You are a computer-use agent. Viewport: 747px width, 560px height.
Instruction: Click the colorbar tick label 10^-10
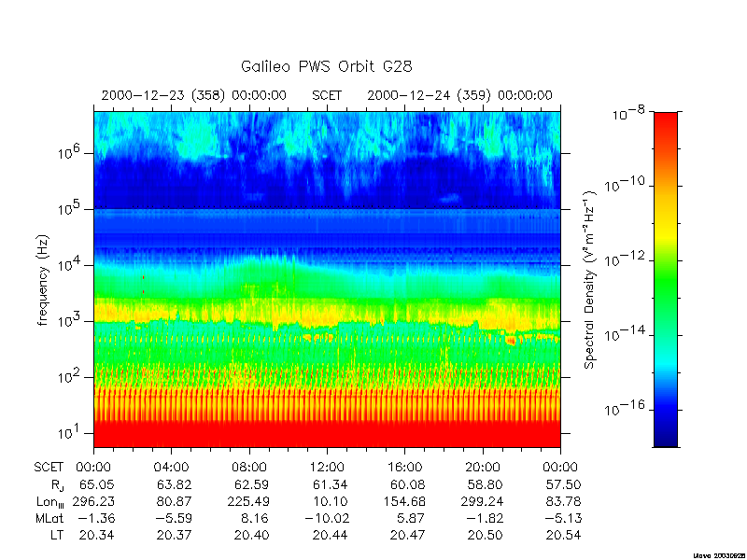(x=624, y=183)
